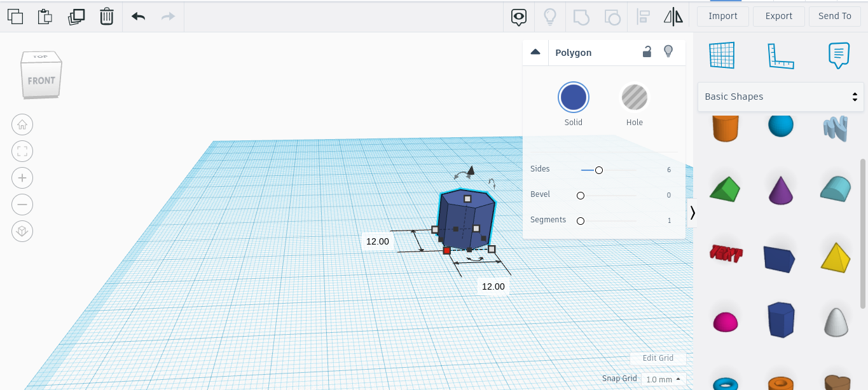Image resolution: width=868 pixels, height=390 pixels.
Task: Zoom in with the plus button
Action: [22, 178]
